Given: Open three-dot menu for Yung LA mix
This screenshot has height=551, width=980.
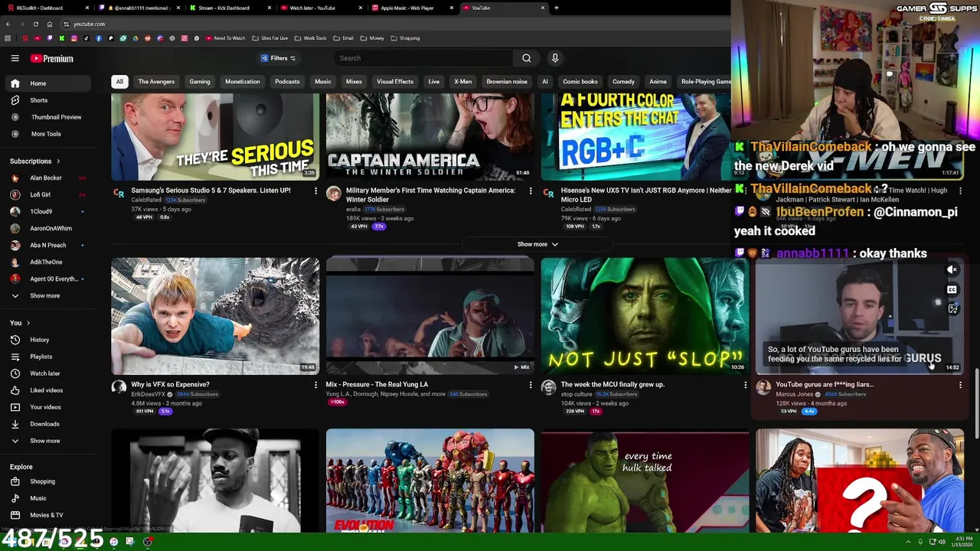Looking at the screenshot, I should pyautogui.click(x=530, y=385).
